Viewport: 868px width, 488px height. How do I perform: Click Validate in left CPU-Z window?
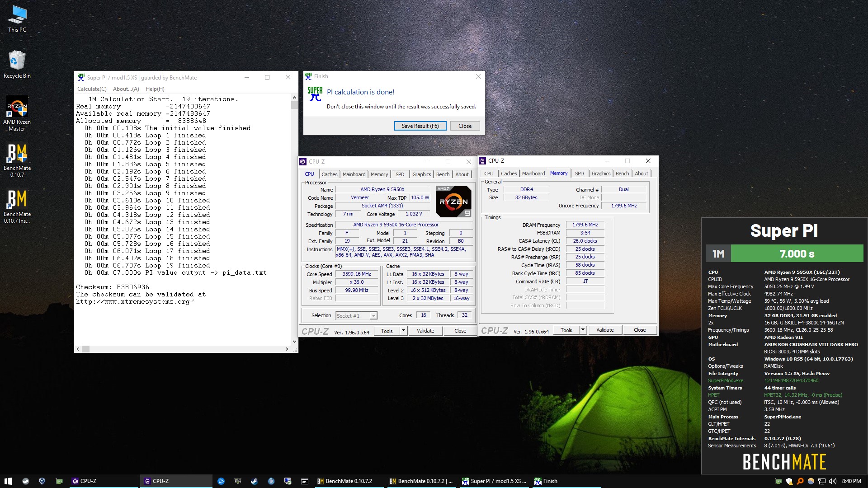[425, 331]
